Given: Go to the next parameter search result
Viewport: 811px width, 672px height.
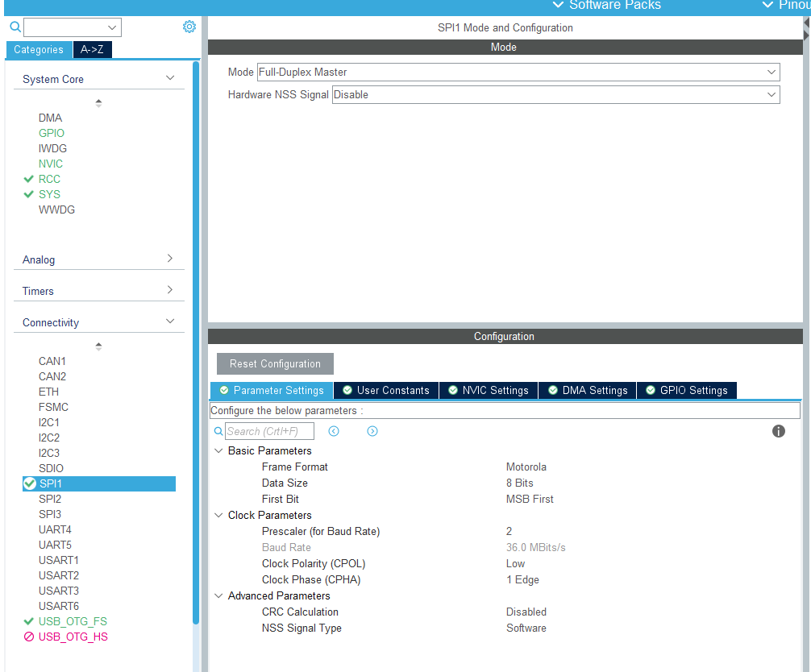Looking at the screenshot, I should tap(372, 431).
